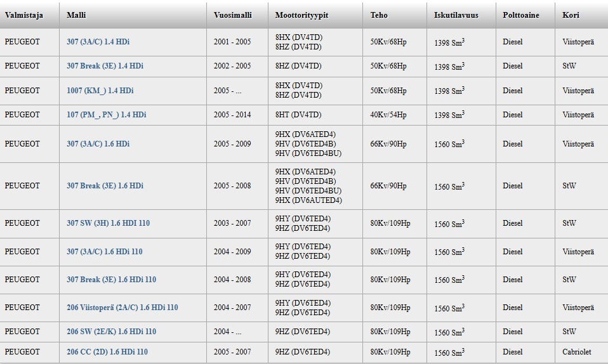Open the 307 SW (3H) 1.6 HDI 110 link
The height and width of the screenshot is (364, 608).
108,223
